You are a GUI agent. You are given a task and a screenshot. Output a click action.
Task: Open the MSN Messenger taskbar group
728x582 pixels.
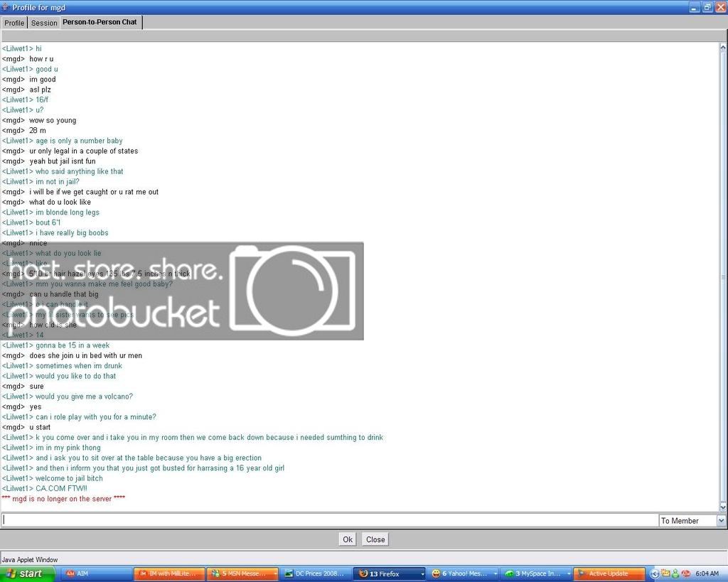(x=242, y=573)
